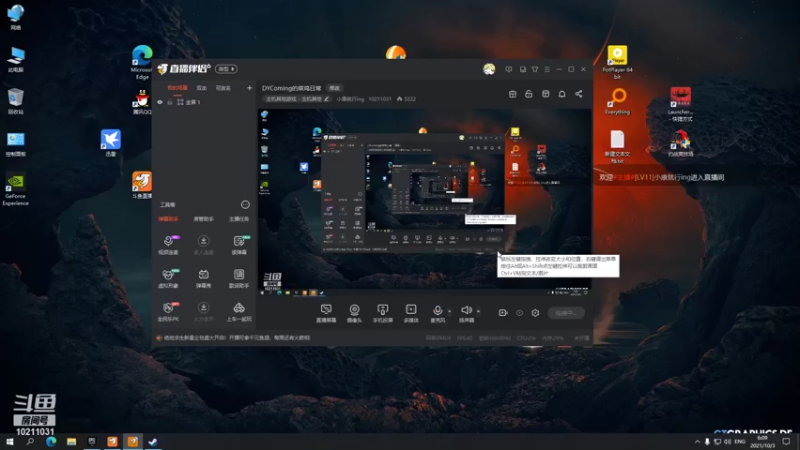
Task: Click the picture icon in title bar
Action: click(x=522, y=69)
